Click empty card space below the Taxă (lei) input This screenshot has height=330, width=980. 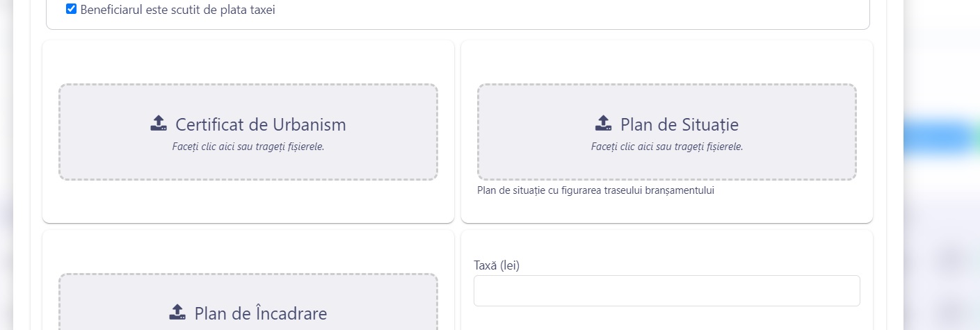666,318
